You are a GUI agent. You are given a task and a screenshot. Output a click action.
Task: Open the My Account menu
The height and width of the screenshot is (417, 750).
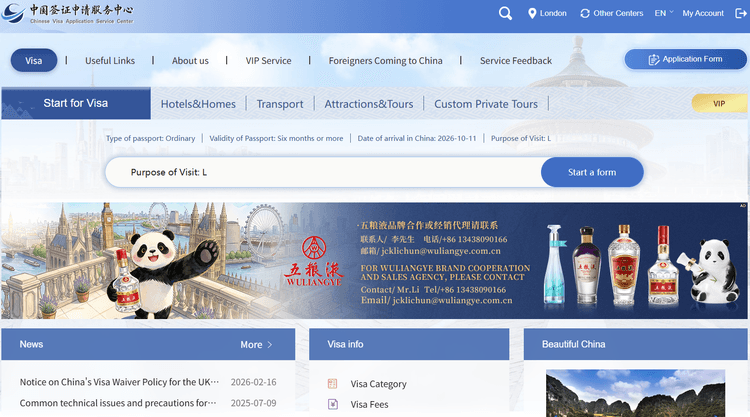(703, 13)
